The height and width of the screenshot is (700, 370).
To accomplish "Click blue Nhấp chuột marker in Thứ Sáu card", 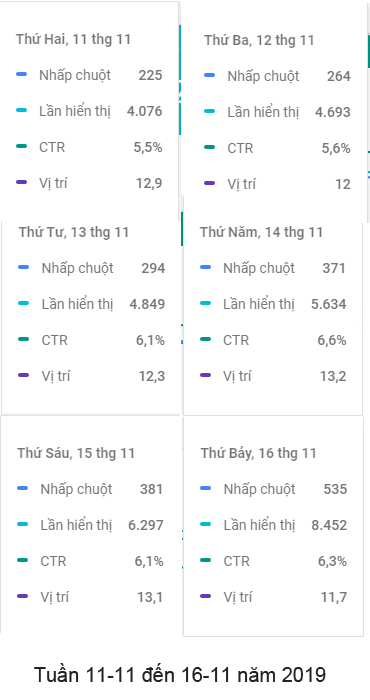I will pyautogui.click(x=22, y=489).
